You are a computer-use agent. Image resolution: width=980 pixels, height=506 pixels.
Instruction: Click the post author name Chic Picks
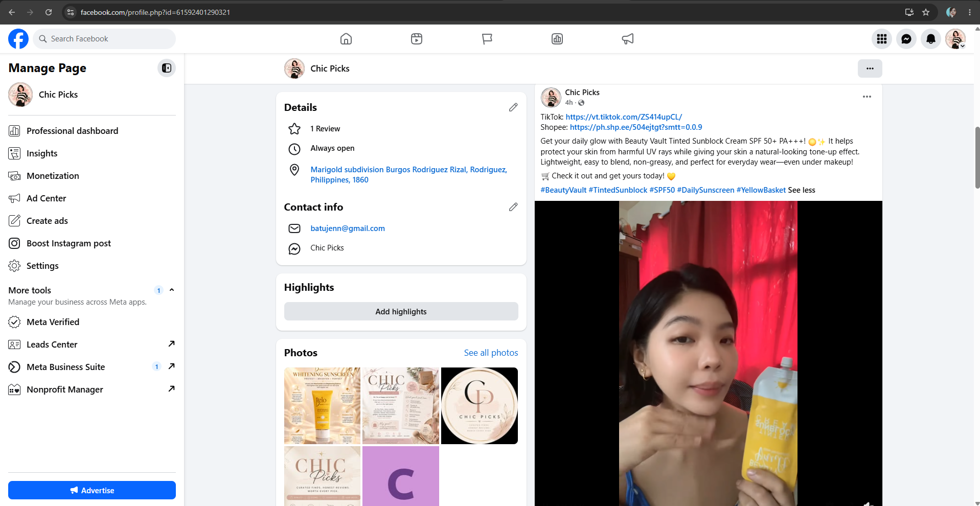coord(582,93)
